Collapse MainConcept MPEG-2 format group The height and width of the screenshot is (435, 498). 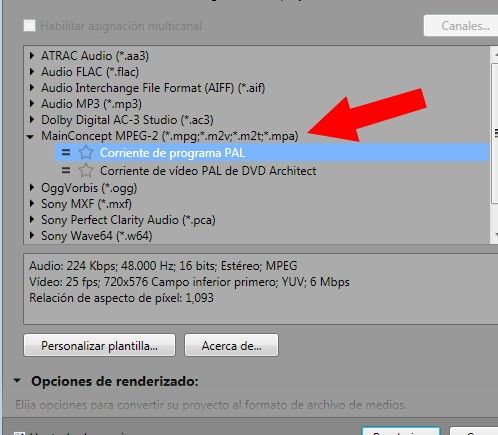[30, 136]
